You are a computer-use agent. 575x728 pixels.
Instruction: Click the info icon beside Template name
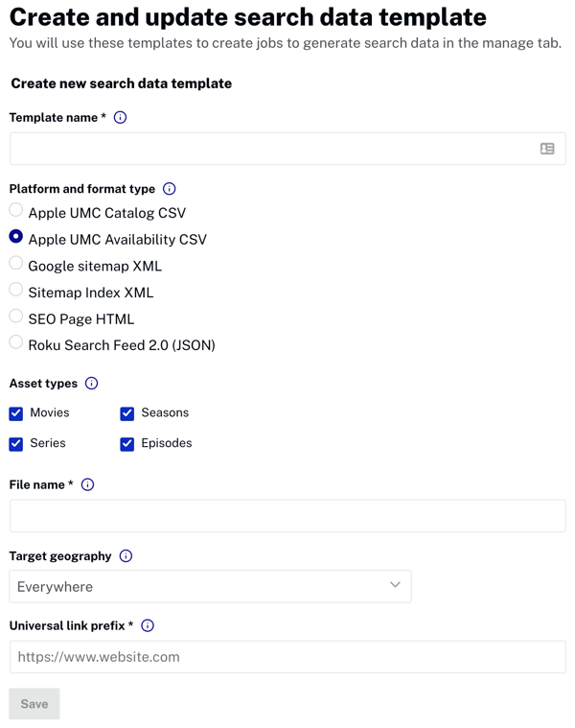[120, 118]
